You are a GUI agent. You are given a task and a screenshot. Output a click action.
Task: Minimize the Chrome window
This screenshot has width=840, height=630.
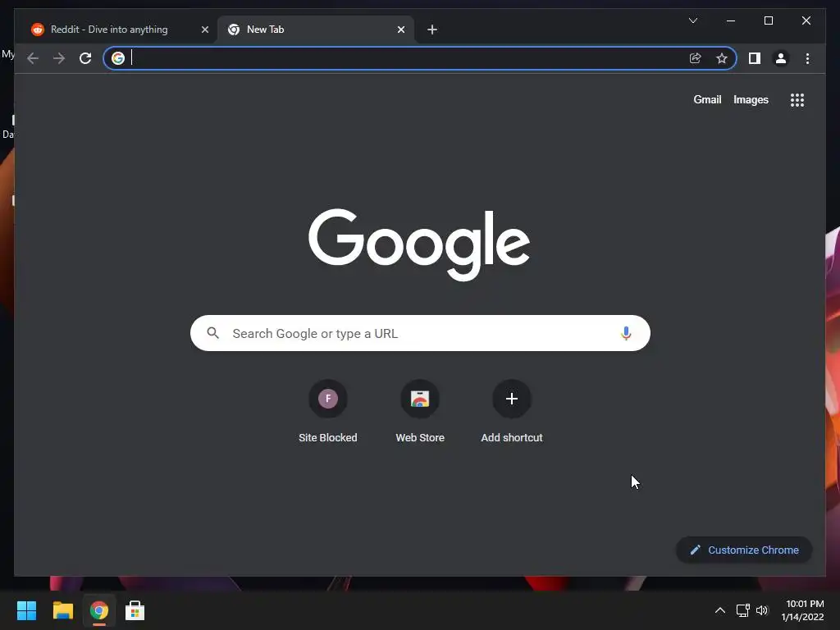click(x=731, y=21)
